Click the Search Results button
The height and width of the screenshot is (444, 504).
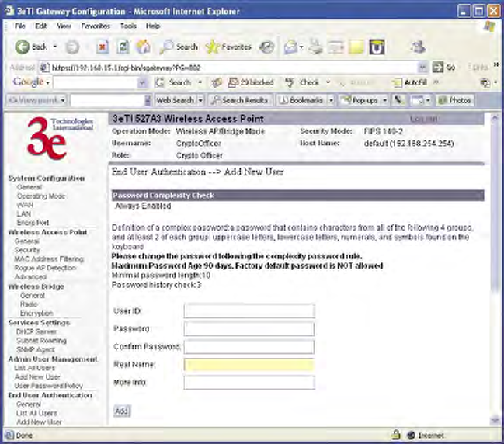(241, 101)
